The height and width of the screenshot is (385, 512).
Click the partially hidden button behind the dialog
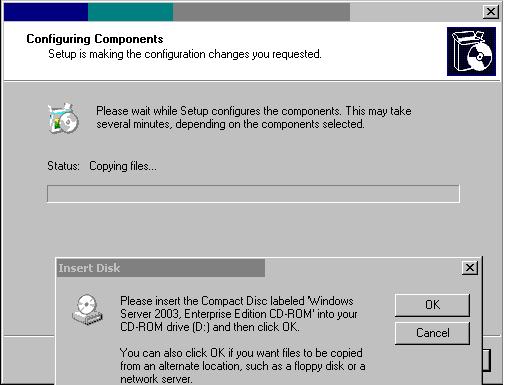(x=487, y=360)
